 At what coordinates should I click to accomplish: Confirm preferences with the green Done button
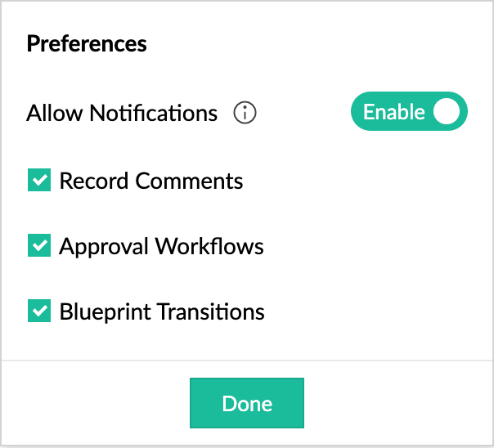[247, 403]
